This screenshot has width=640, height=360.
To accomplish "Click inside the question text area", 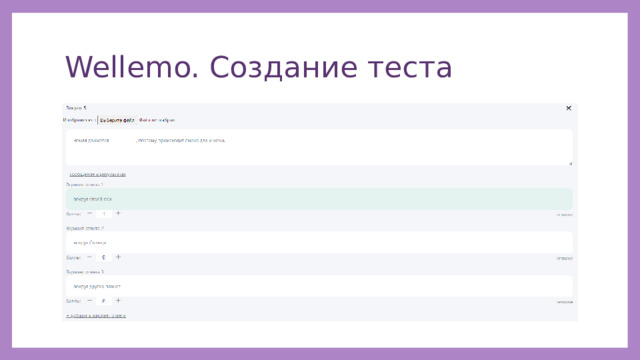I will point(319,147).
